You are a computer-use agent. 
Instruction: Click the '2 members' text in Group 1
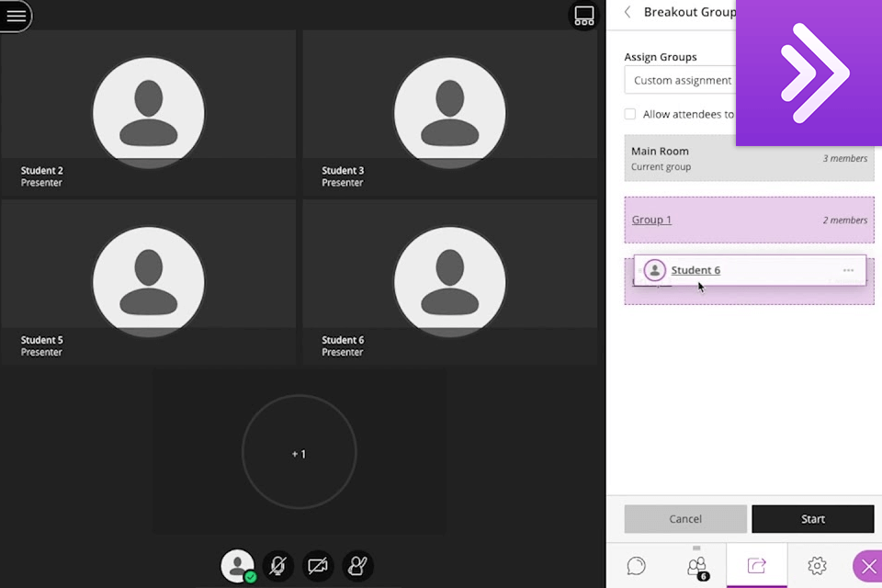[845, 220]
